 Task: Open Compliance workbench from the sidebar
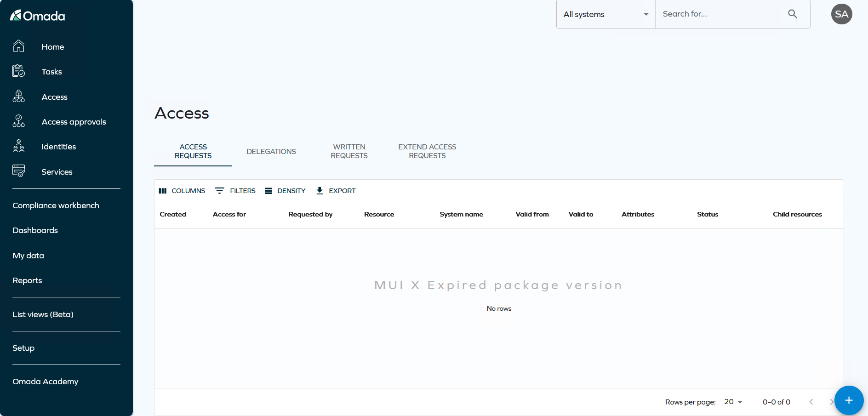(56, 205)
